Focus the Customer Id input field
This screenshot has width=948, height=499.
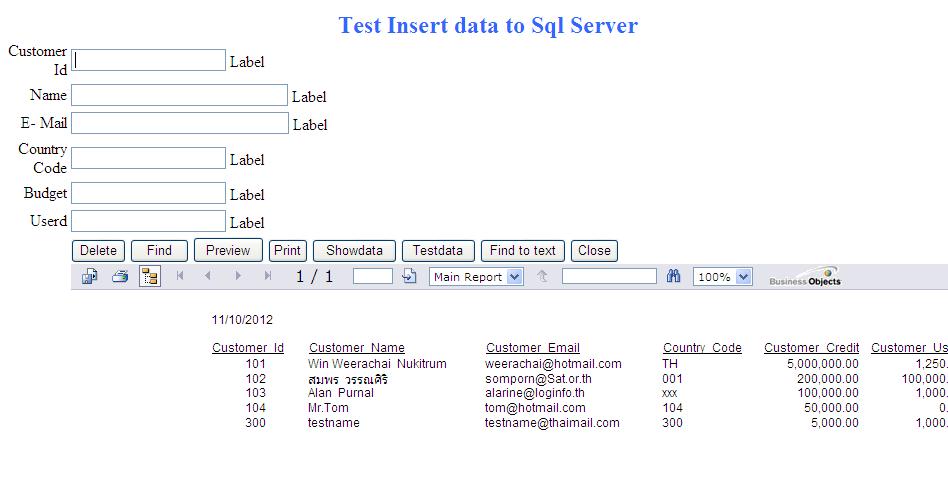[x=148, y=60]
